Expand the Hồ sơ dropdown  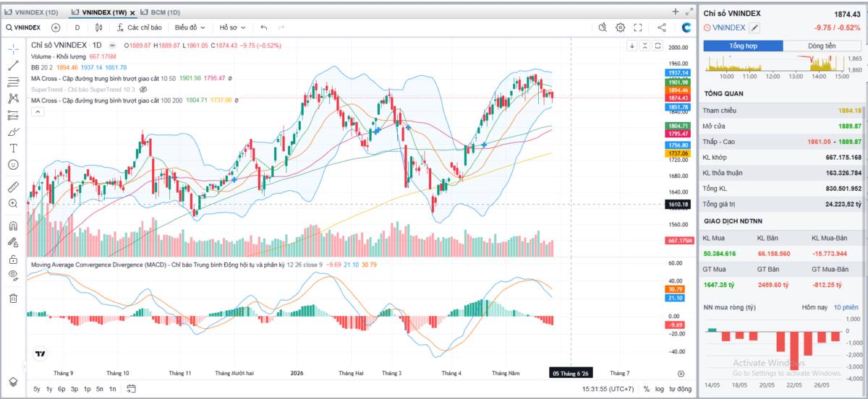232,27
